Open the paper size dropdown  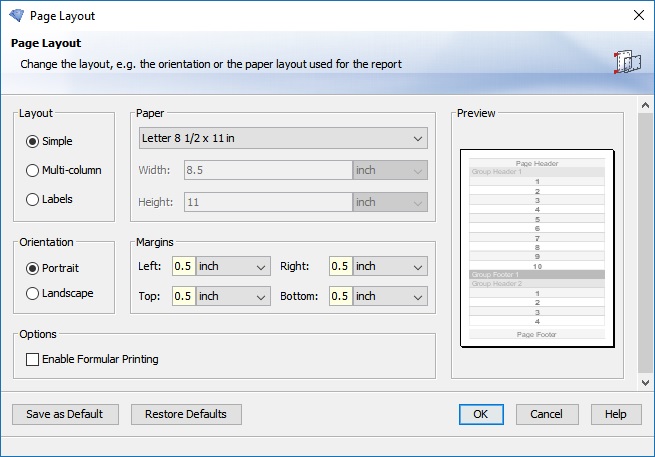pyautogui.click(x=282, y=139)
